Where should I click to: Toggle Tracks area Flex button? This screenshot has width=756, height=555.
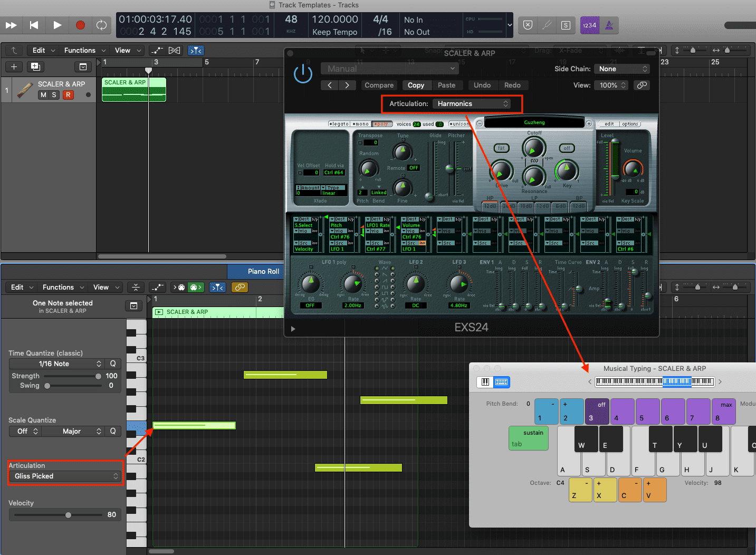[x=175, y=50]
